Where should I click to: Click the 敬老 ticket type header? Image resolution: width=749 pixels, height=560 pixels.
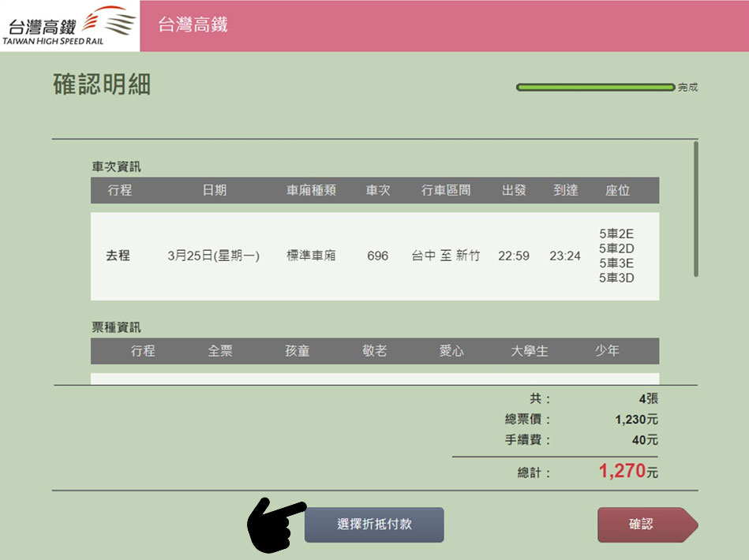point(374,351)
